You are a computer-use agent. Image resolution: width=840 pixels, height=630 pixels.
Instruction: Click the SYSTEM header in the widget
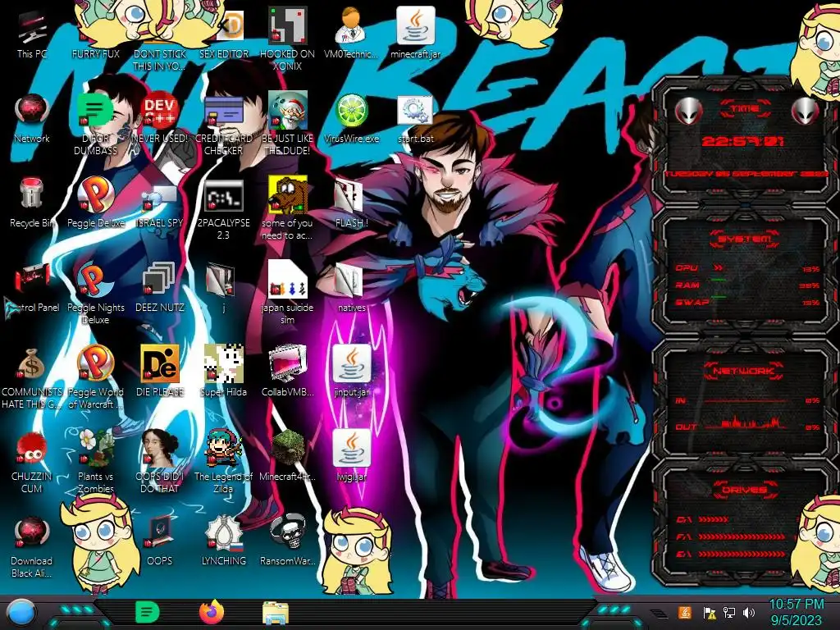[745, 239]
